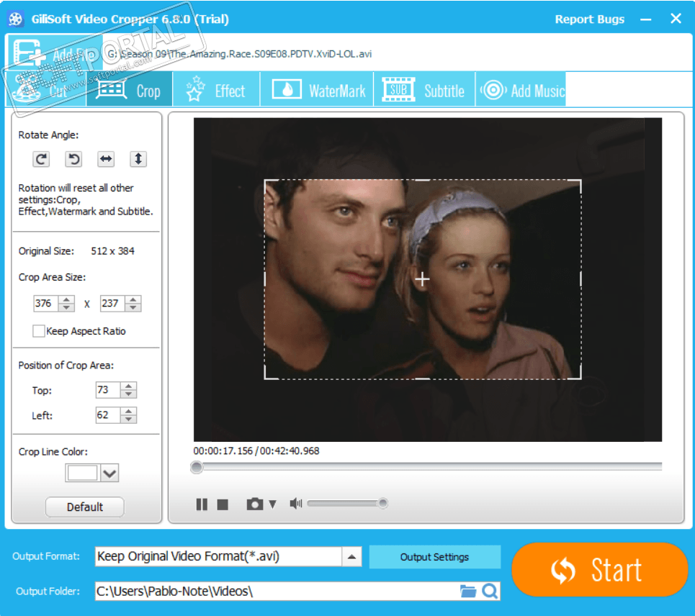Click the Output Format combo box text

pyautogui.click(x=218, y=557)
